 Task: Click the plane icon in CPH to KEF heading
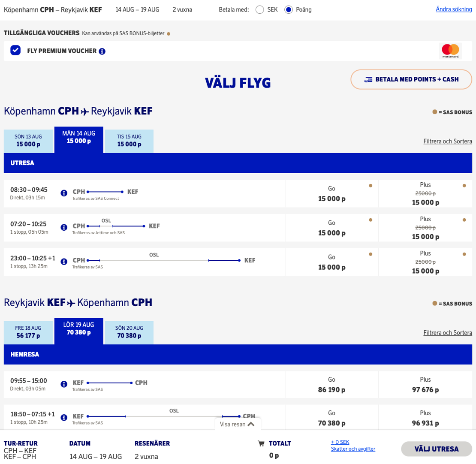tap(85, 112)
